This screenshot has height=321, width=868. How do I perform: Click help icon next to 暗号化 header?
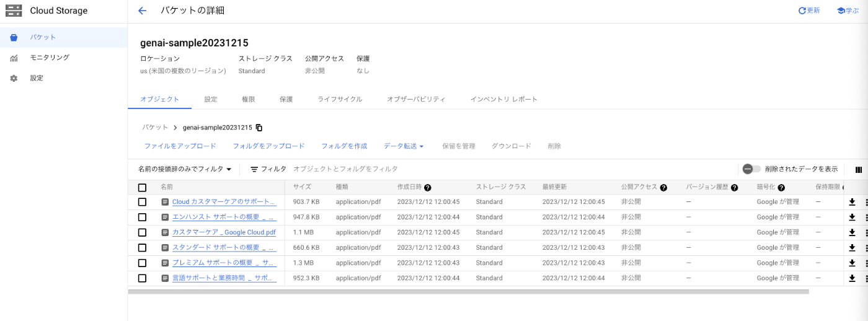[781, 187]
